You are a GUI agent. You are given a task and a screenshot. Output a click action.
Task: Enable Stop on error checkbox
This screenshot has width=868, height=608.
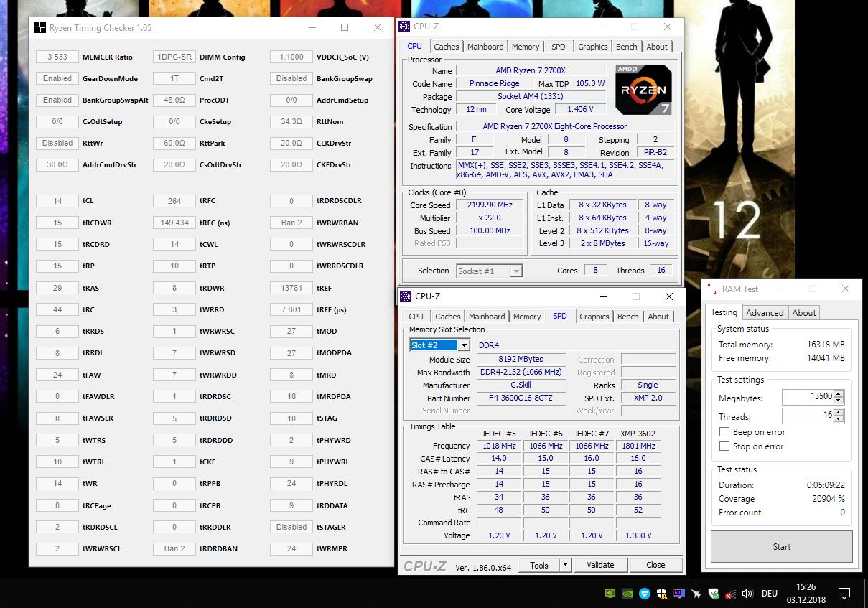(x=724, y=446)
